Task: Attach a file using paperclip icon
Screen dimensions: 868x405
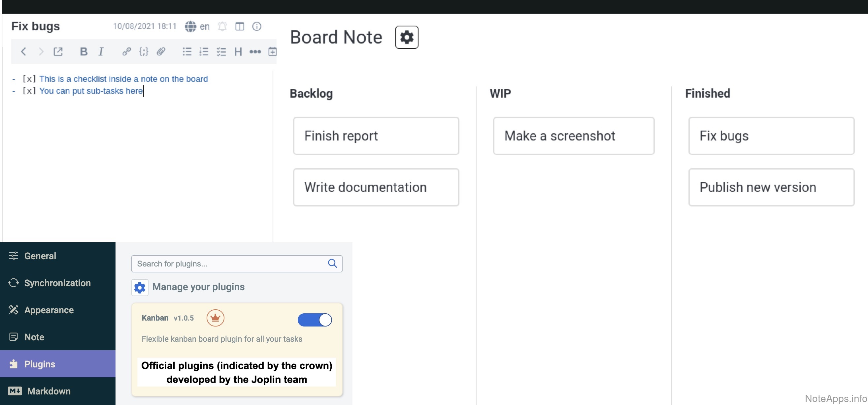Action: (161, 51)
